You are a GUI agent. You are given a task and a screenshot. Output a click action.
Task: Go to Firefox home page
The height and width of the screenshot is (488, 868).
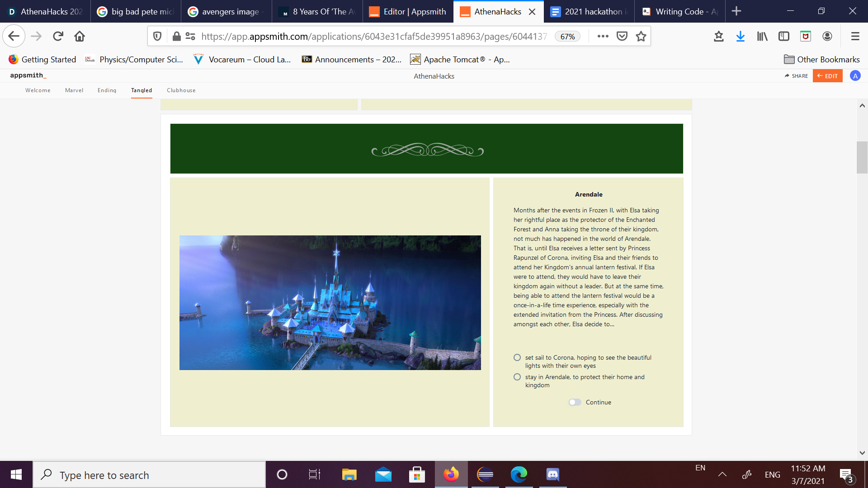[80, 36]
